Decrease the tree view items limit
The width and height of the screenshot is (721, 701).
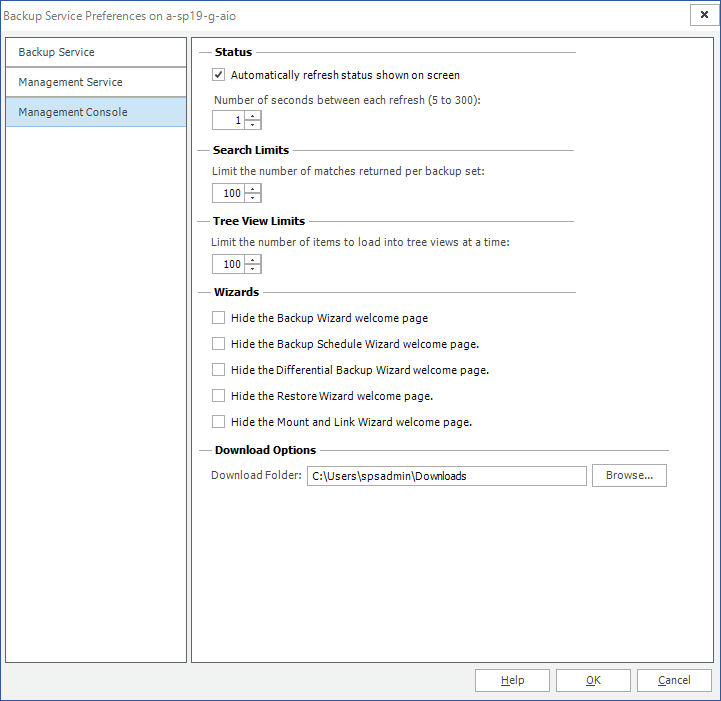(x=253, y=269)
